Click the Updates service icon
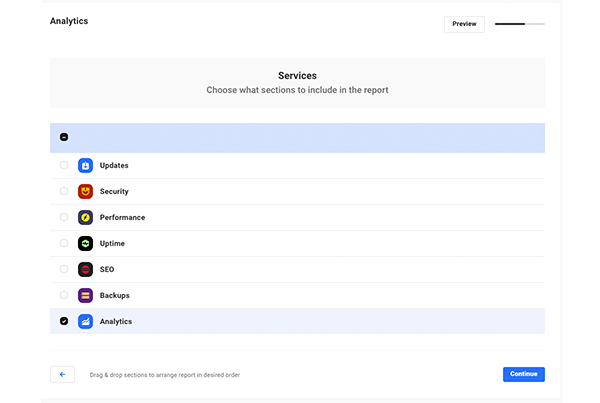The image size is (600, 403). pos(85,165)
